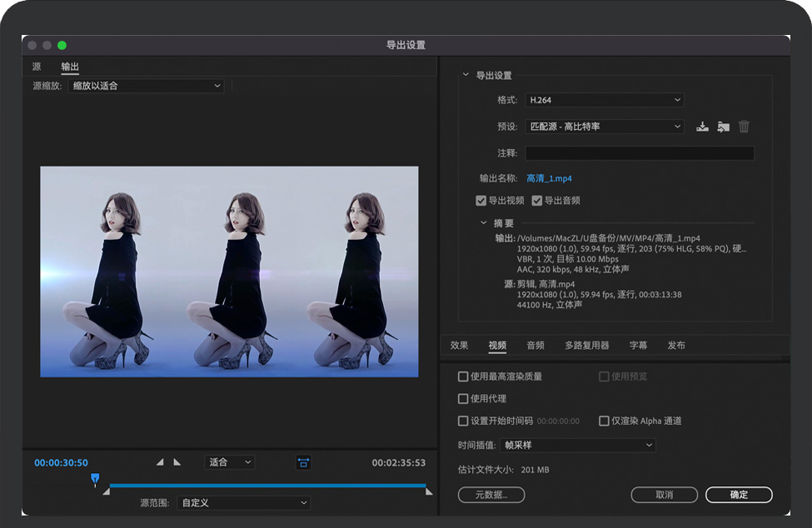Viewport: 812px width, 528px height.
Task: Click the green full-screen window button
Action: 62,45
